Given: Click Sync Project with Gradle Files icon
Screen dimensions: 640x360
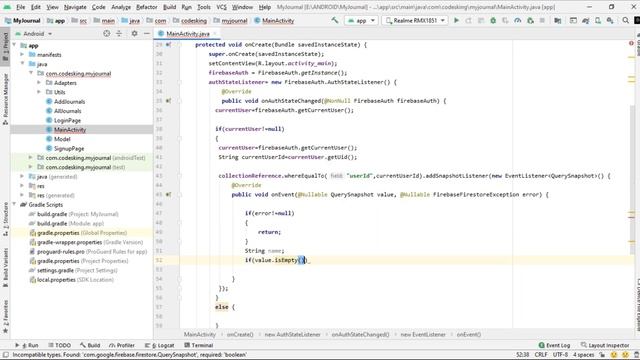Looking at the screenshot, I should click(x=585, y=20).
